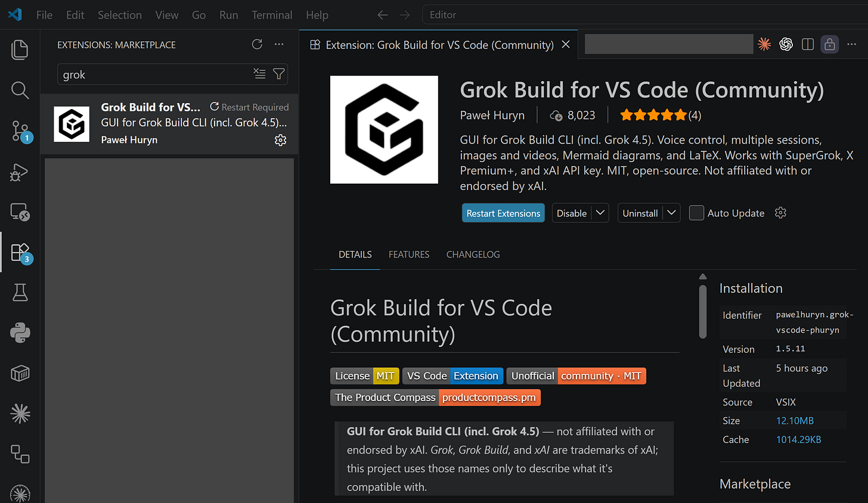
Task: Expand the Disable dropdown arrow
Action: (600, 213)
